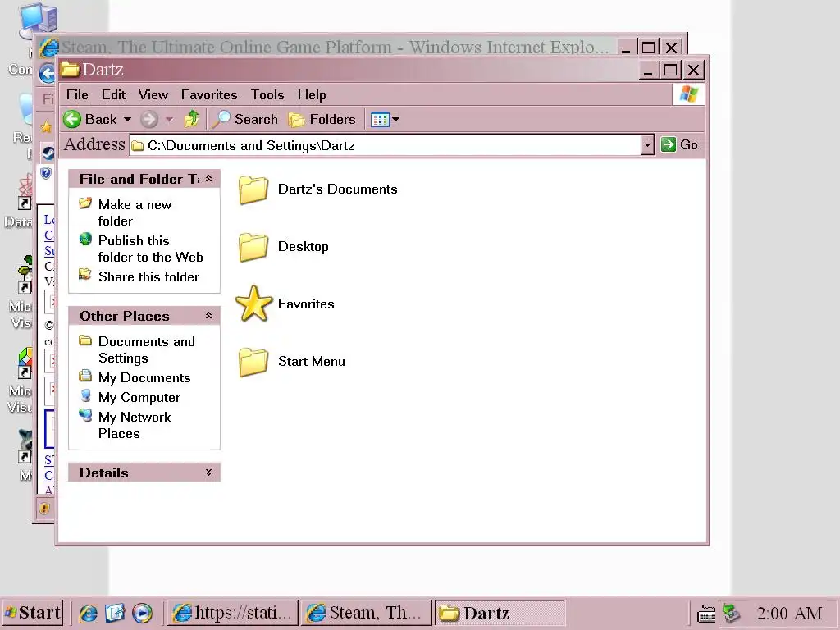Screen dimensions: 840x630
Task: Click the IE window's blue Back arrow
Action: (x=47, y=73)
